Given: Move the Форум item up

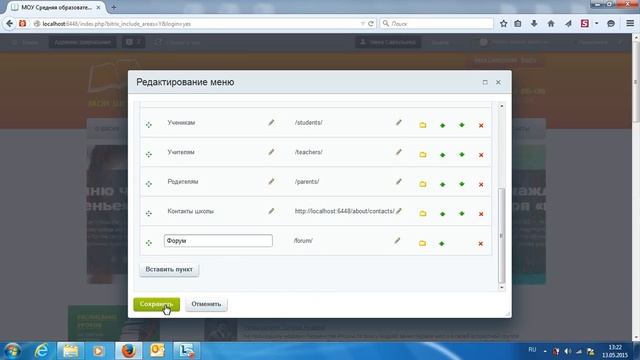Looking at the screenshot, I should [x=442, y=244].
